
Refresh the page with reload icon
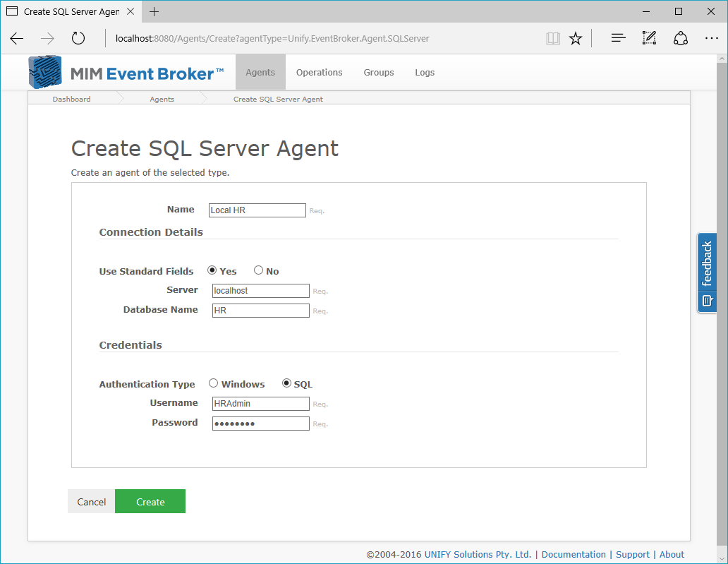[x=78, y=38]
